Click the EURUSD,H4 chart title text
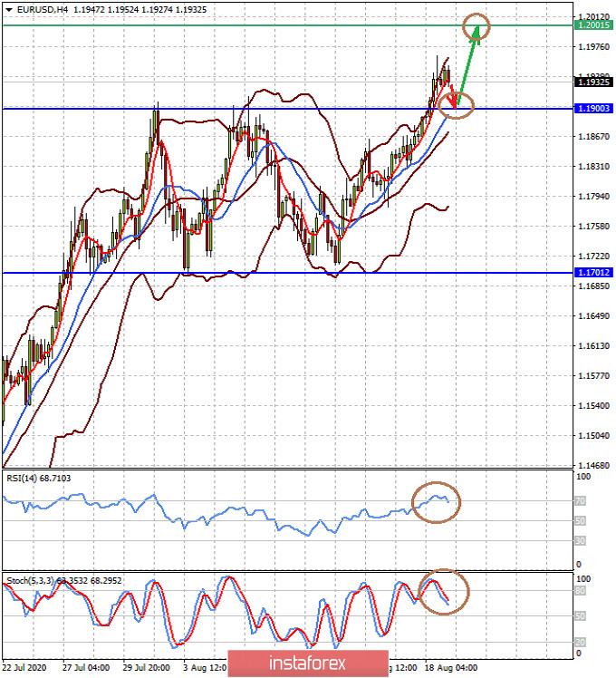 point(43,9)
